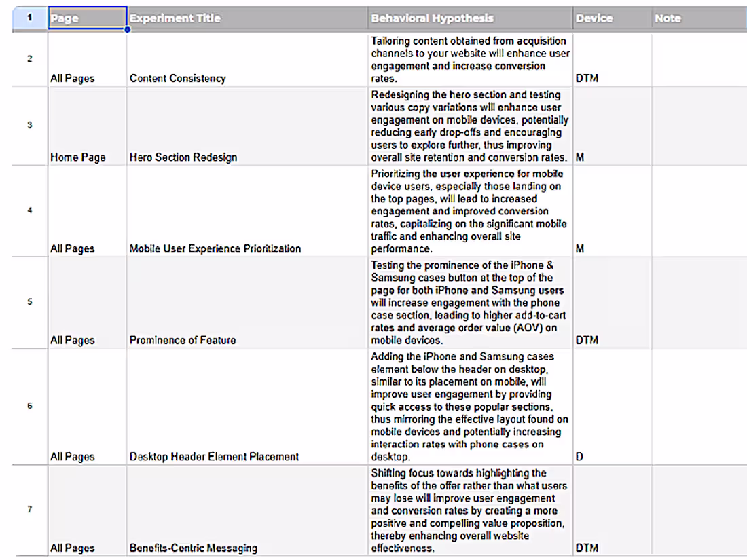Click row number 2 header
Screen dimensions: 747x560
[x=29, y=58]
